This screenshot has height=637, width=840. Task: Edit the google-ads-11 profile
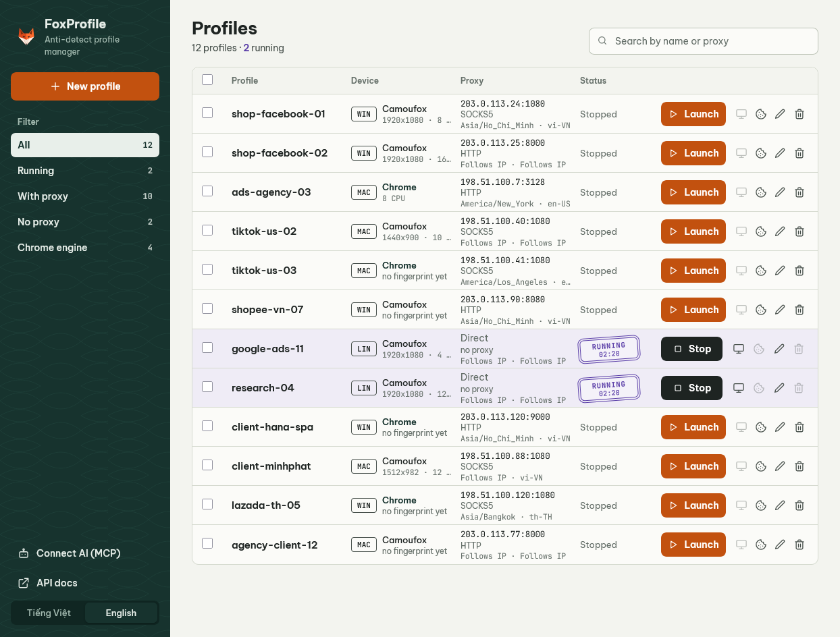(x=779, y=349)
